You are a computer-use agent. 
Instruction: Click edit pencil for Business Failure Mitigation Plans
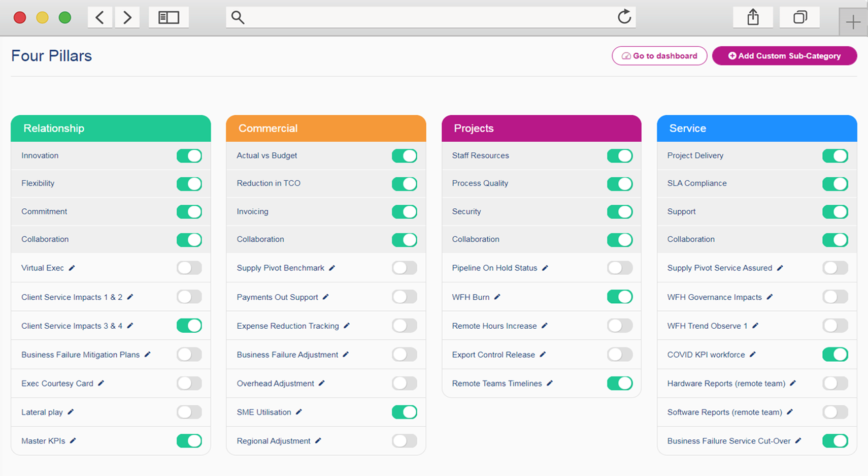[x=147, y=354]
